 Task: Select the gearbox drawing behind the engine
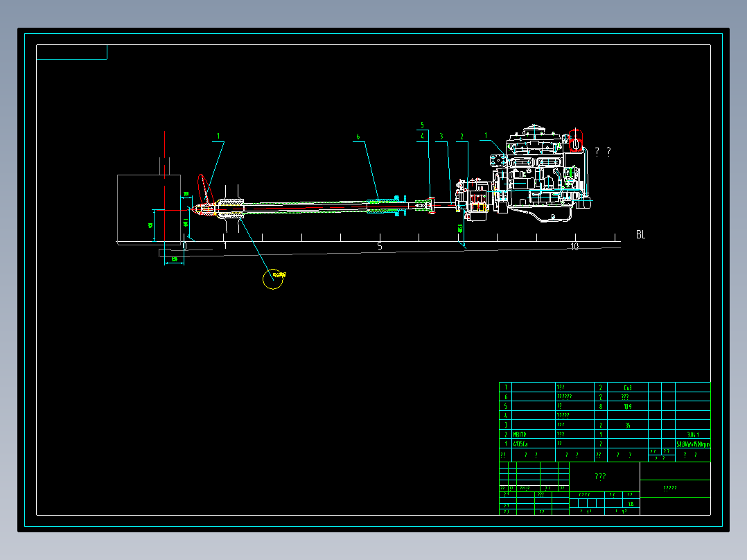point(473,199)
